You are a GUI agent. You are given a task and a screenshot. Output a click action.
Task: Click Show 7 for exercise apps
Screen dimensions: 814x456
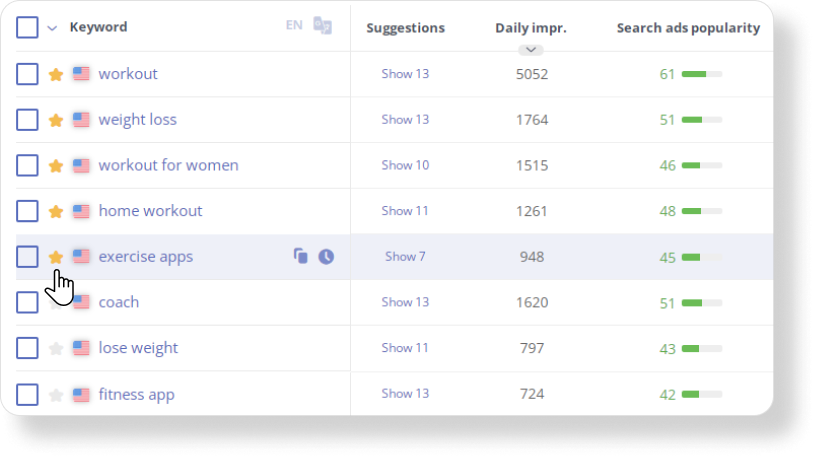tap(405, 257)
